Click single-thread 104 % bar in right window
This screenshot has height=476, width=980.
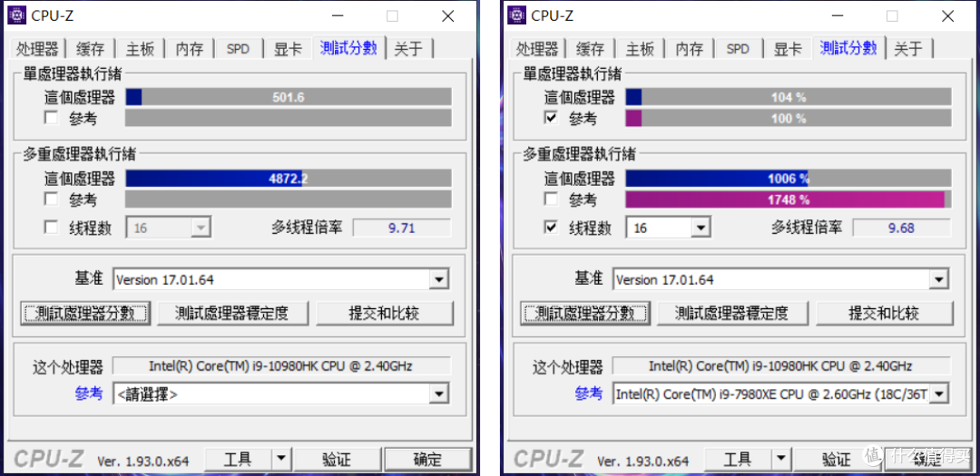point(789,97)
